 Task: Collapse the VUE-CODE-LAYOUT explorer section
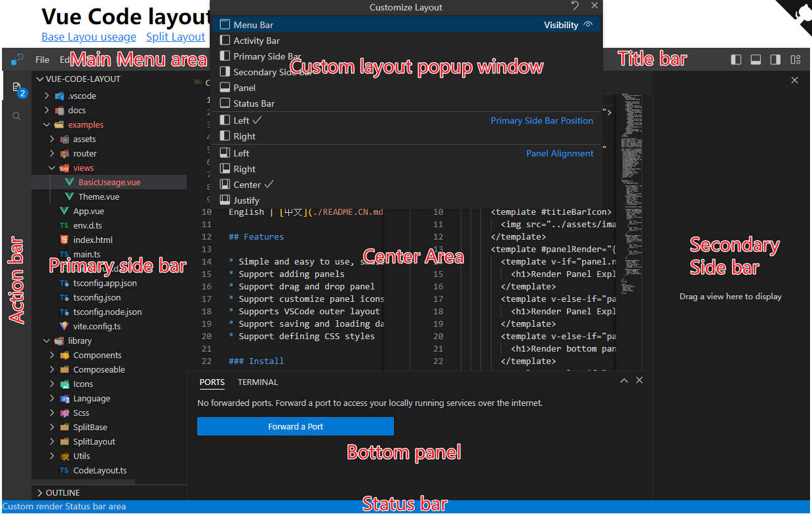[109, 79]
